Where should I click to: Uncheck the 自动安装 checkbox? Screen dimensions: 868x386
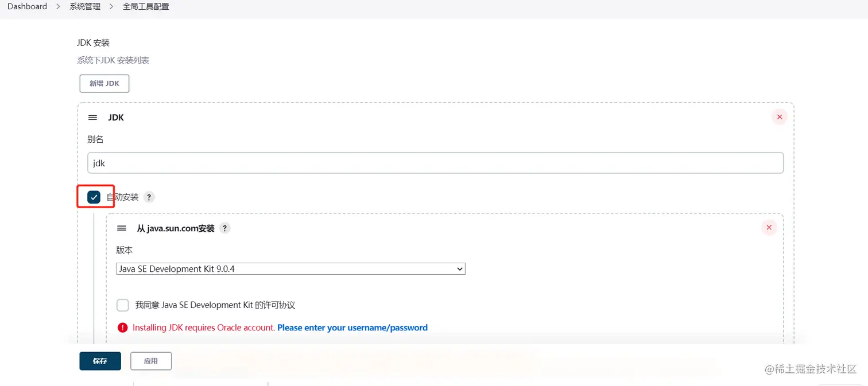click(94, 197)
